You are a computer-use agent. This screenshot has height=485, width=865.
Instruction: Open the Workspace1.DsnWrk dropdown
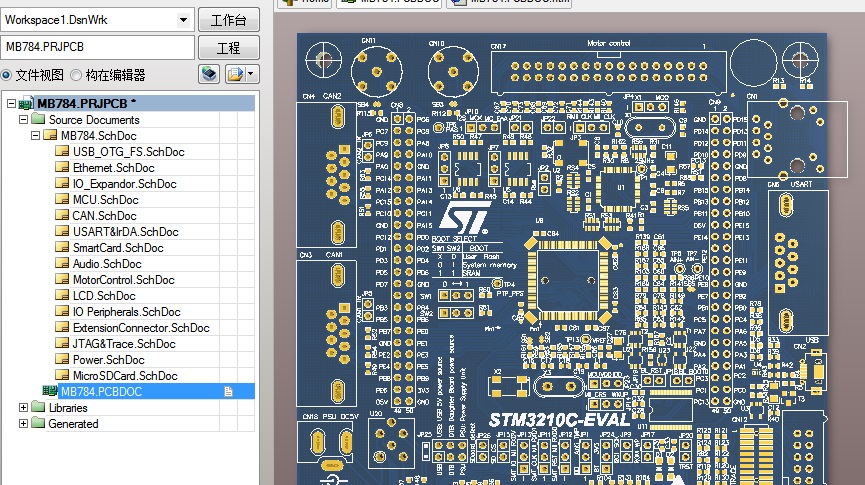[183, 20]
